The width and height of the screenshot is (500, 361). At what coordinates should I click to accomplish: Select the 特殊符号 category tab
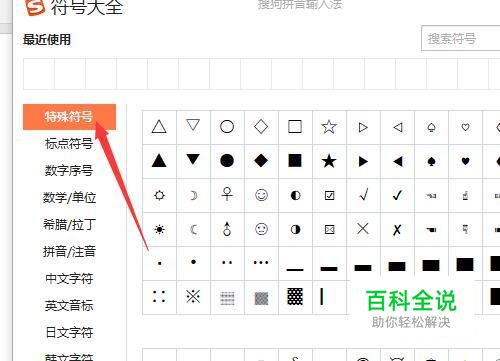[x=69, y=117]
